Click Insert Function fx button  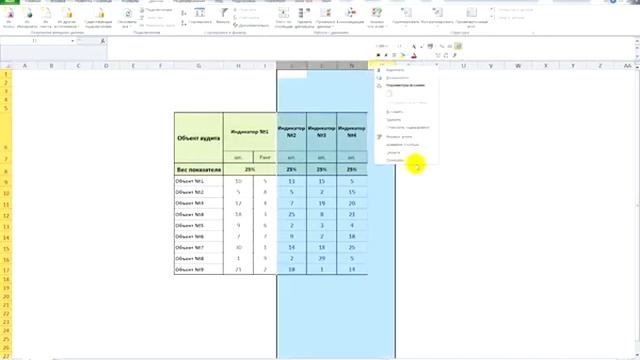tap(102, 41)
